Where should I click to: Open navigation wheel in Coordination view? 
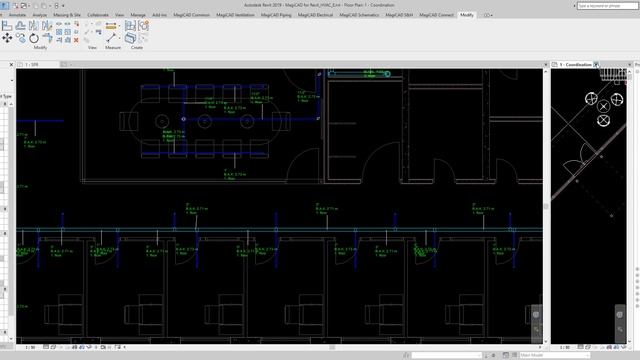(620, 314)
